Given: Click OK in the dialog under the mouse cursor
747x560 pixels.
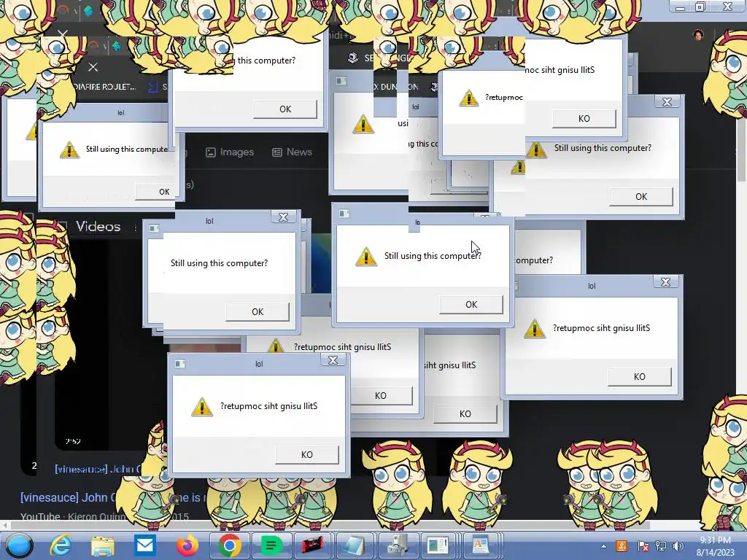Looking at the screenshot, I should click(x=471, y=304).
